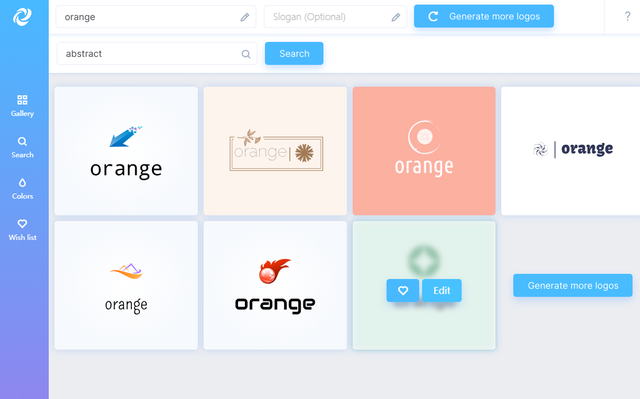The image size is (640, 399).
Task: Focus the Slogan (Optional) field
Action: pos(335,17)
